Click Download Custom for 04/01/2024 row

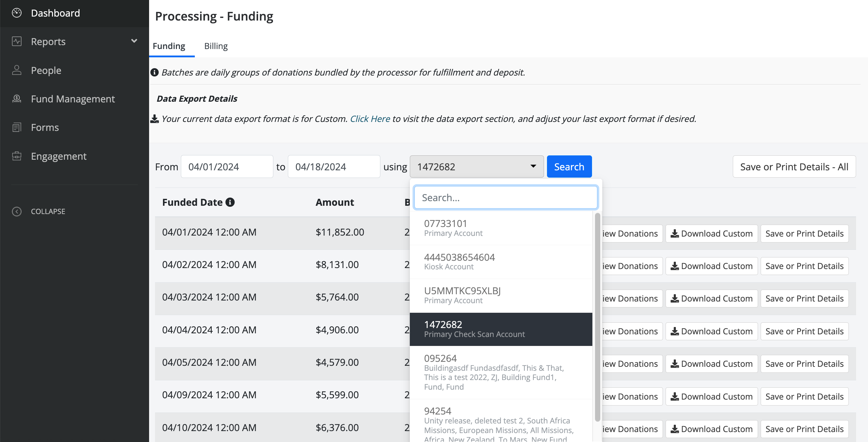(x=711, y=234)
